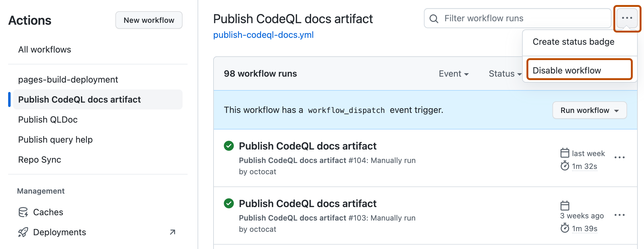Open the Run workflow dropdown
644x249 pixels.
pos(589,110)
